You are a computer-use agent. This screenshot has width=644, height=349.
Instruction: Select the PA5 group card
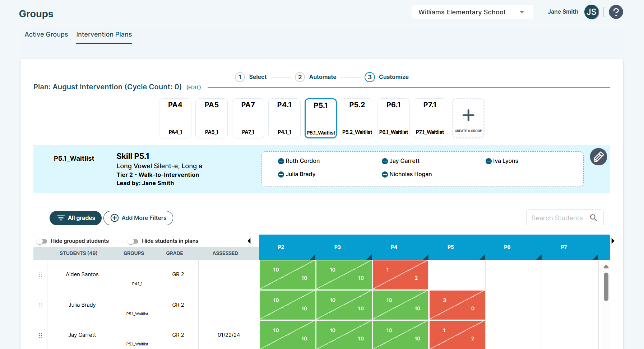coord(212,118)
